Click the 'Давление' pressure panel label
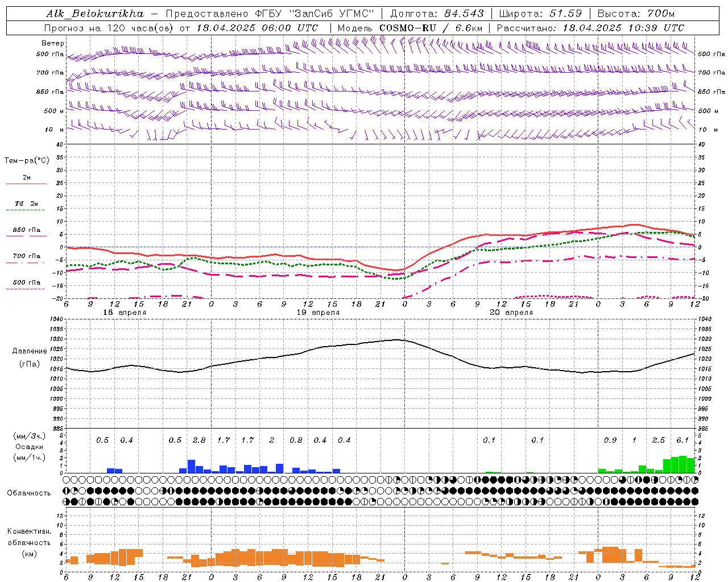The width and height of the screenshot is (728, 582). pos(30,351)
